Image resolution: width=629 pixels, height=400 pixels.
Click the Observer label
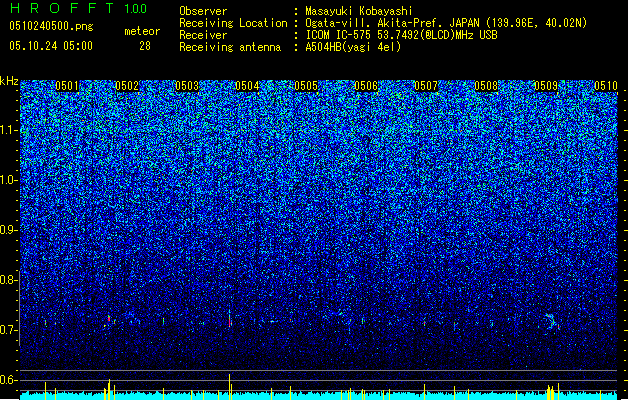203,11
